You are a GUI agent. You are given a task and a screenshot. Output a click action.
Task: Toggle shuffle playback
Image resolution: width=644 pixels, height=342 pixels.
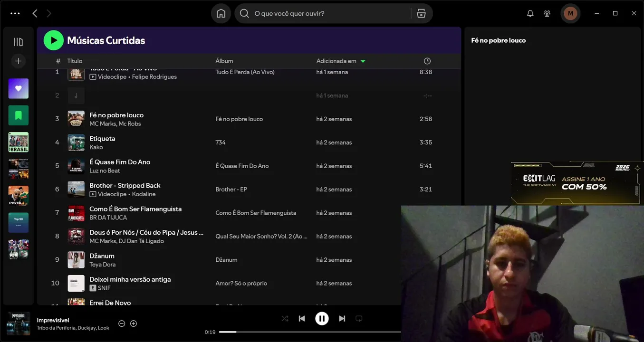click(285, 319)
